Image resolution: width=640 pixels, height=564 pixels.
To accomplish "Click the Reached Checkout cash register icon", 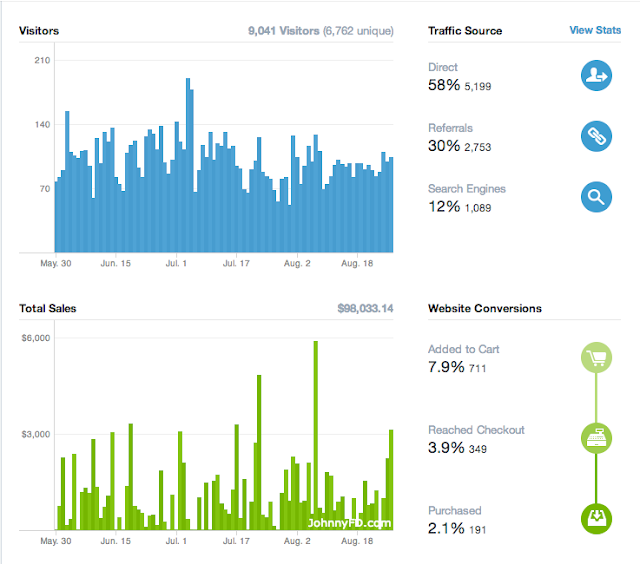I will click(x=596, y=438).
